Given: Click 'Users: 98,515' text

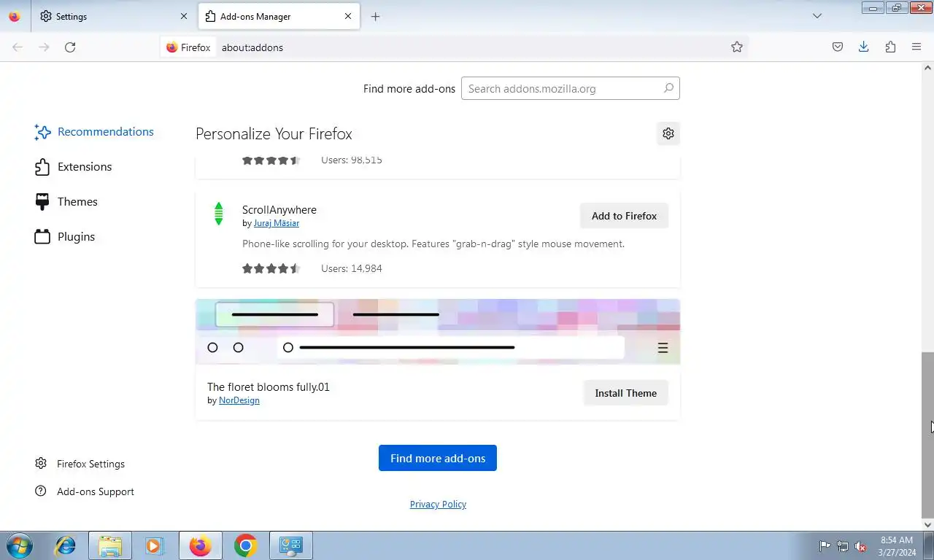Looking at the screenshot, I should pos(352,160).
